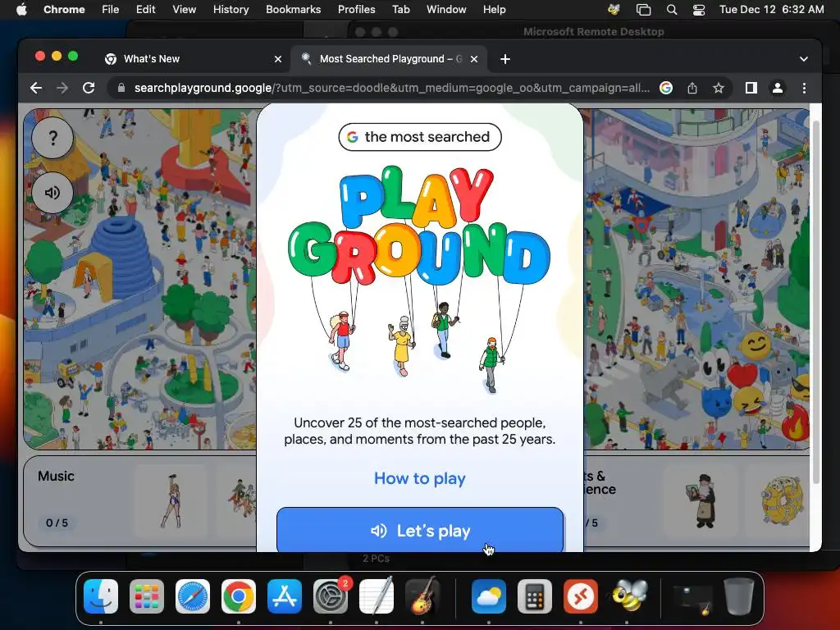Open the Profiles menu

tap(356, 9)
